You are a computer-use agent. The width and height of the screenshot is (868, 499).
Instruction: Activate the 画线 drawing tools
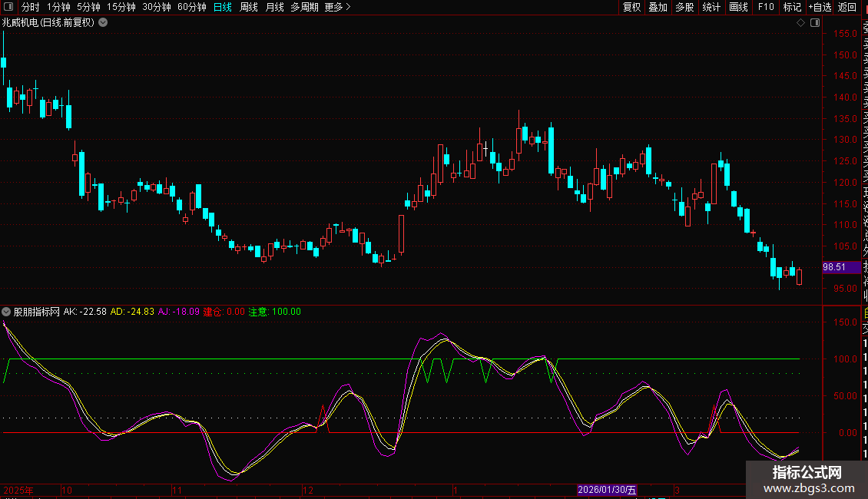point(738,7)
